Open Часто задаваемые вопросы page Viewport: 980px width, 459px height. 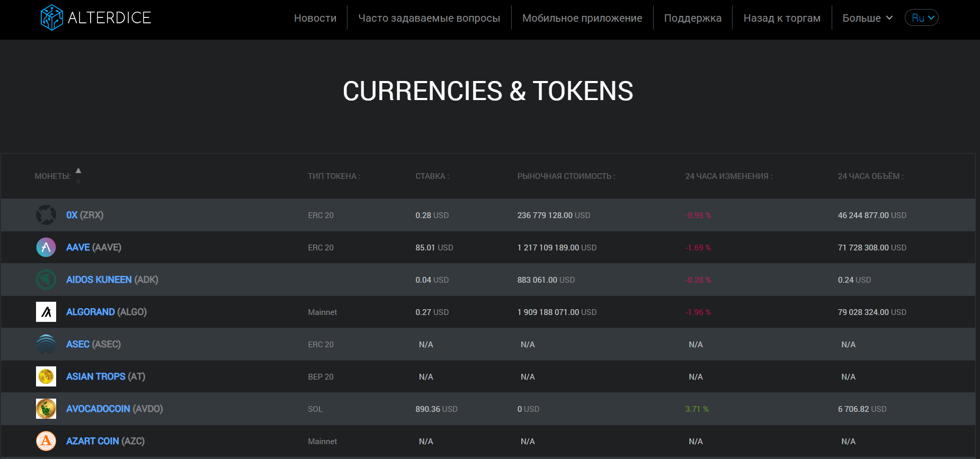tap(429, 18)
